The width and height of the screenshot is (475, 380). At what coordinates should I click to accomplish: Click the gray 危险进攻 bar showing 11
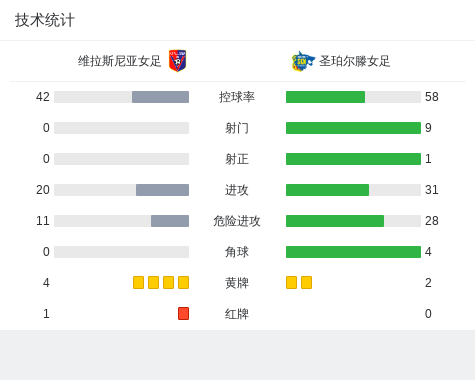point(170,221)
